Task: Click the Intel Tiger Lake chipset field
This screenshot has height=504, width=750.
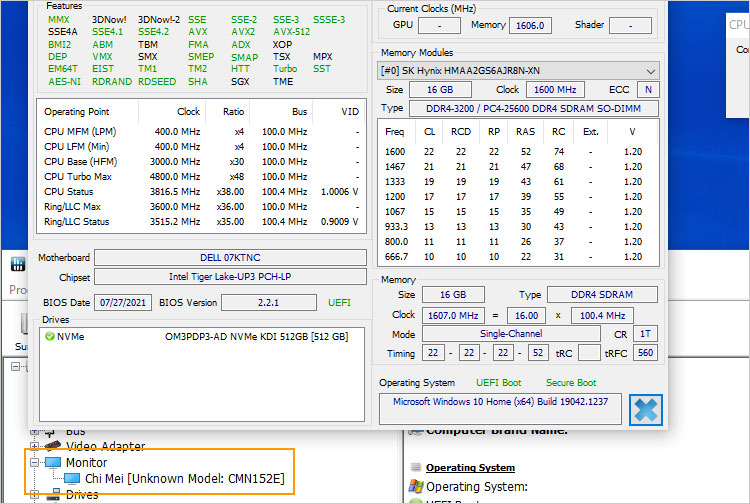Action: click(231, 277)
